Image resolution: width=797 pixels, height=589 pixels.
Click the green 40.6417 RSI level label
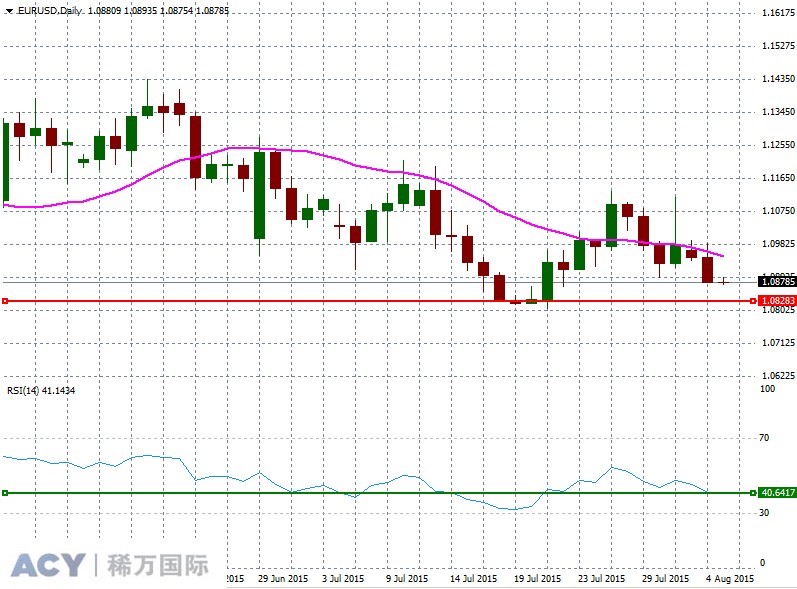click(x=777, y=492)
